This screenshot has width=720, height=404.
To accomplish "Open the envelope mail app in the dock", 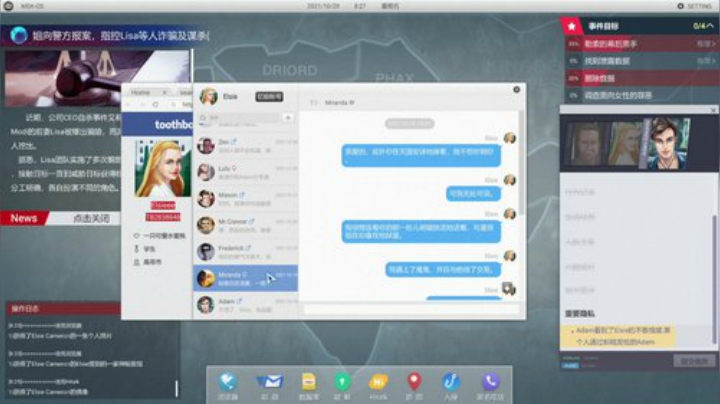I will click(x=270, y=382).
